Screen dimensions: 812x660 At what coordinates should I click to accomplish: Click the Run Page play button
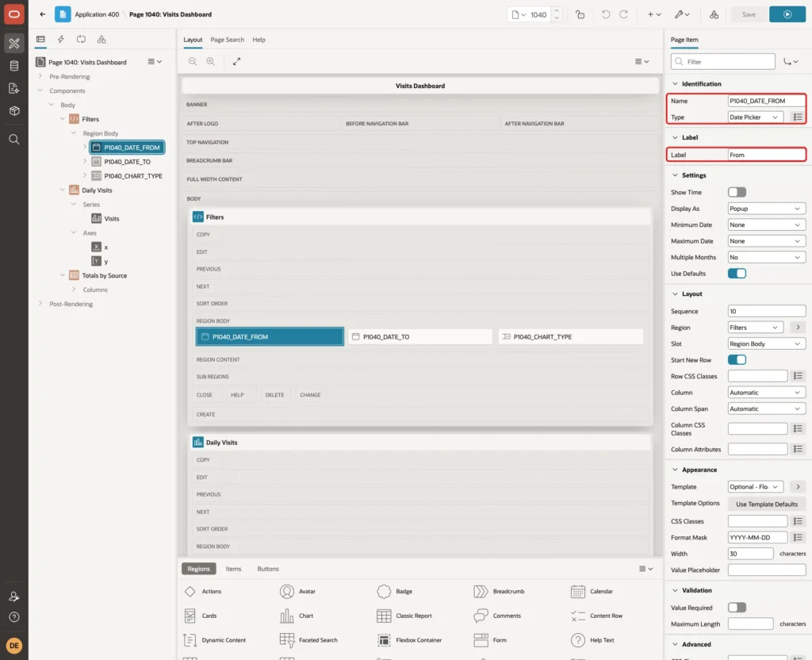coord(787,14)
